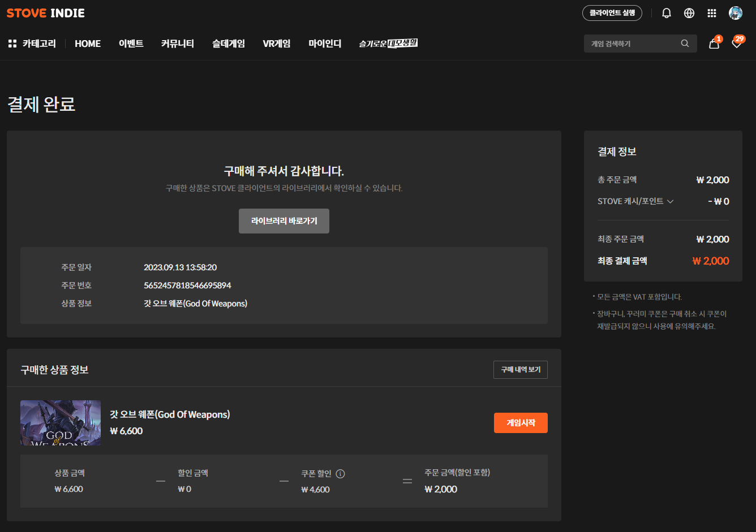Click the 구매 내역 보기 button
Viewport: 756px width, 532px height.
click(520, 370)
